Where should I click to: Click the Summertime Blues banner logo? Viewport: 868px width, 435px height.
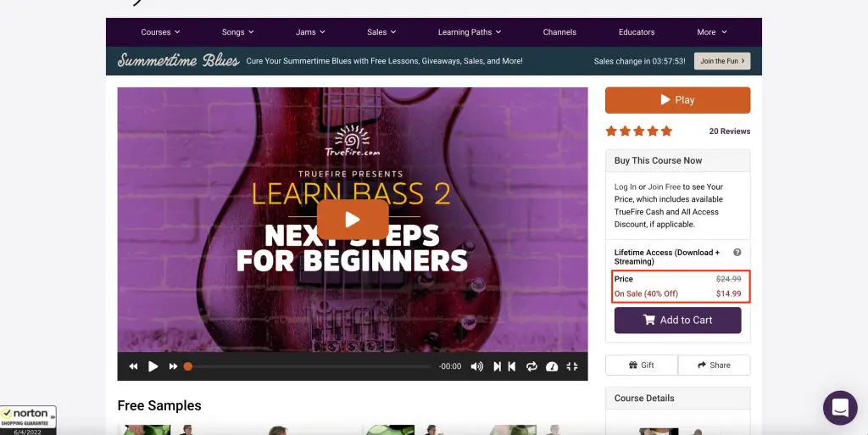point(178,60)
